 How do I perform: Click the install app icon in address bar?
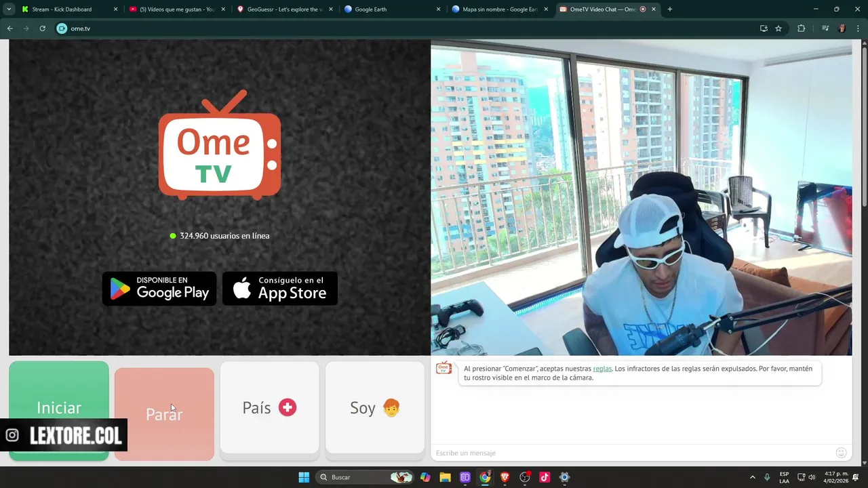coord(764,28)
